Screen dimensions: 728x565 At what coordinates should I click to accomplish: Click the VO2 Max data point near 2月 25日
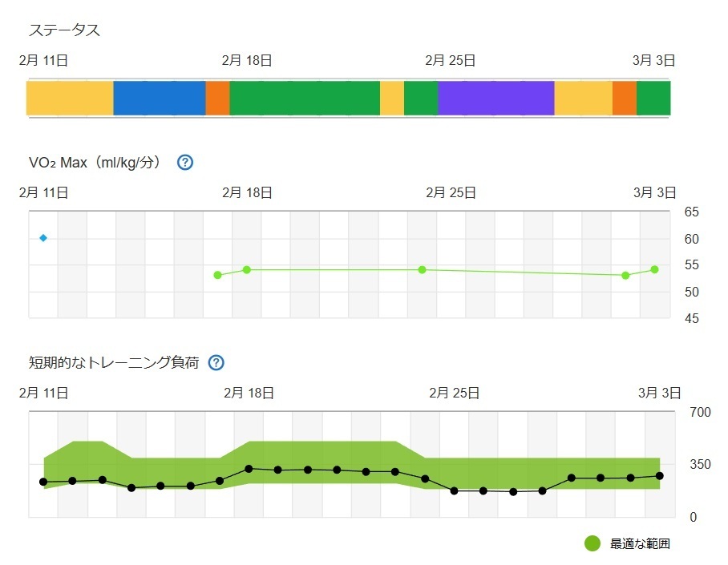click(x=422, y=270)
